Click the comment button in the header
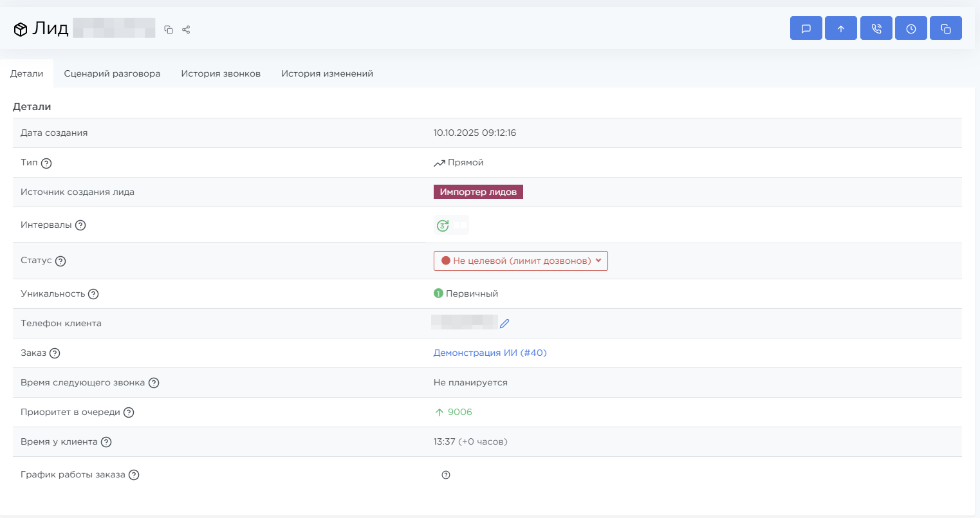980x518 pixels. (x=806, y=28)
